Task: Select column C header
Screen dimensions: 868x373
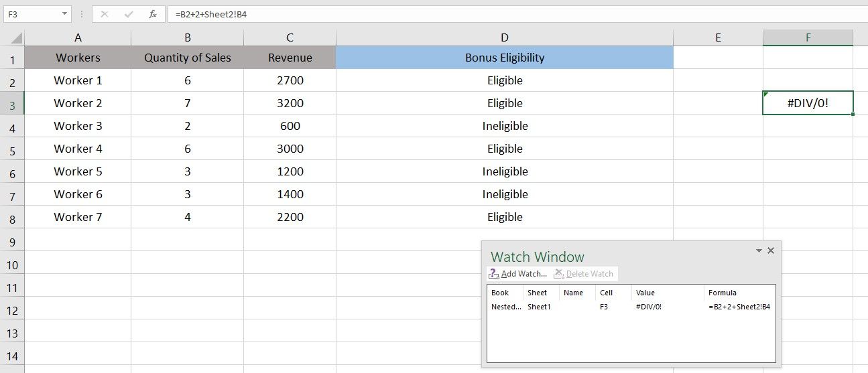Action: point(290,38)
